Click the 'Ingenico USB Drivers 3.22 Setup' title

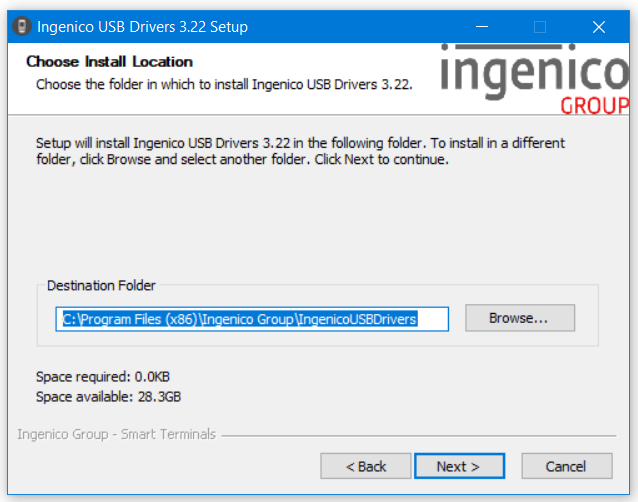142,27
